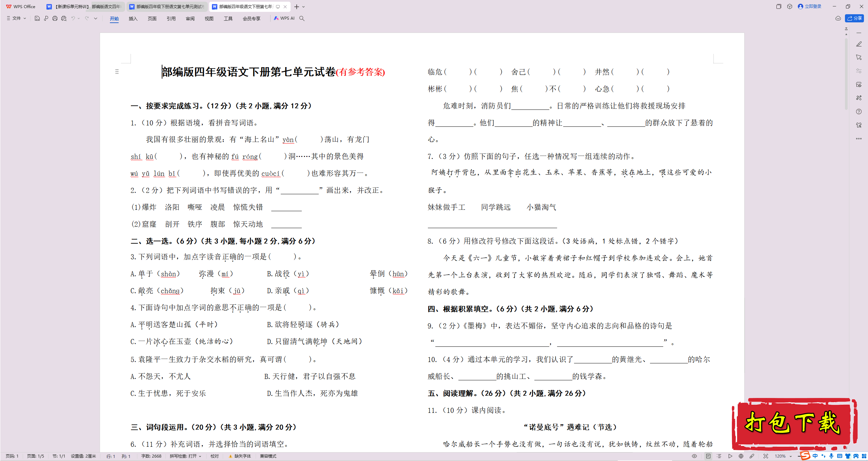Start reading mode play icon
The height and width of the screenshot is (461, 868).
tap(730, 456)
